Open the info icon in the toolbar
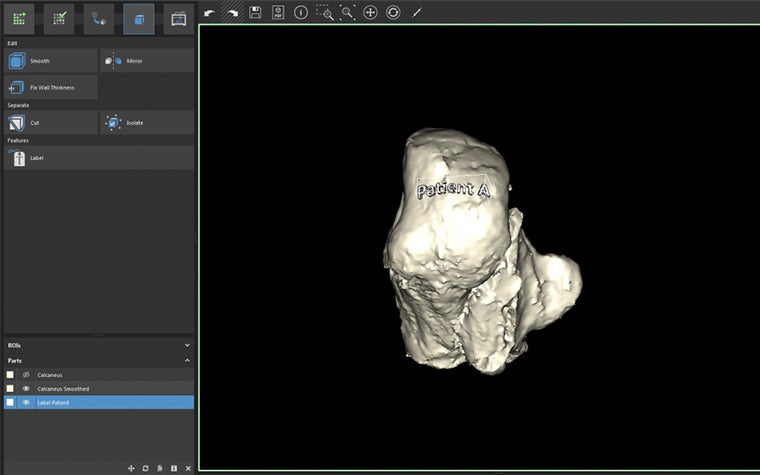The height and width of the screenshot is (475, 760). [x=300, y=12]
